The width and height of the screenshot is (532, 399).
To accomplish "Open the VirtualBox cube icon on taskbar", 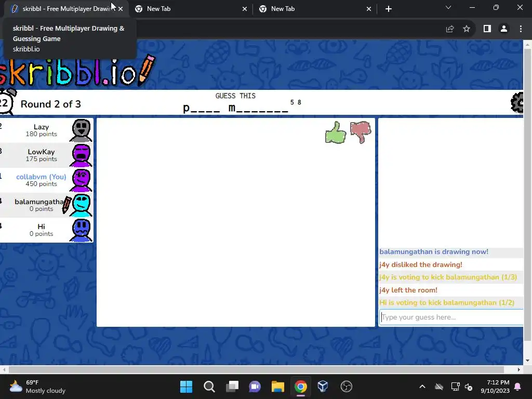I will point(323,387).
